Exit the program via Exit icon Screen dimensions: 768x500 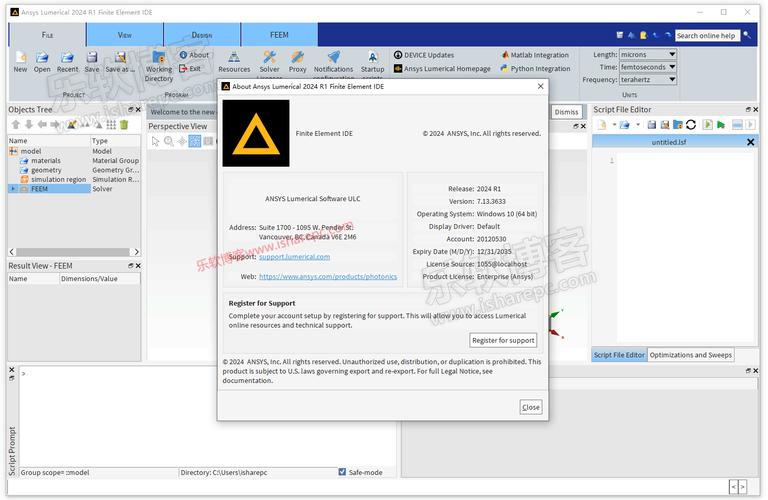point(190,69)
